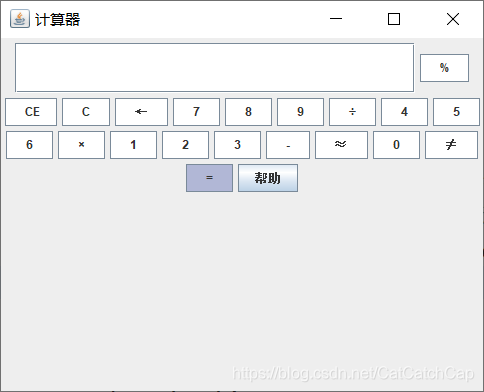Click the C clear button

86,112
